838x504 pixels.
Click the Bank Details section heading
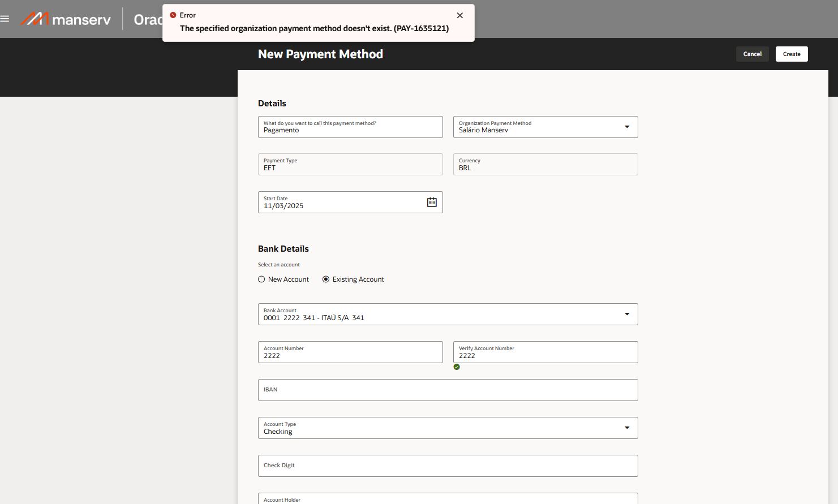click(x=283, y=249)
